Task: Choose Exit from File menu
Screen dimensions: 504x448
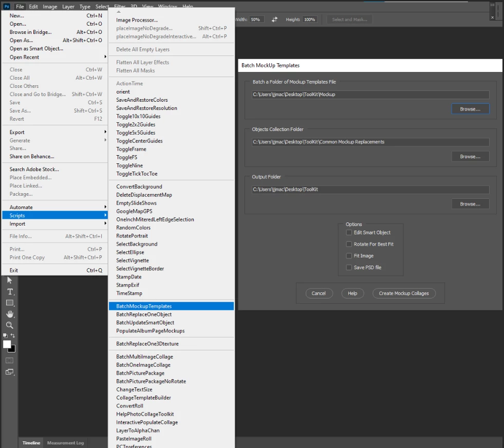Action: 54,270
